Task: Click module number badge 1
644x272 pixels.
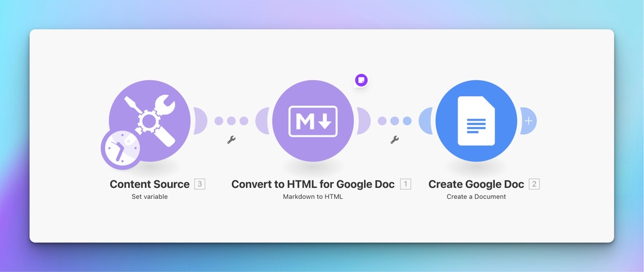Action: point(406,184)
